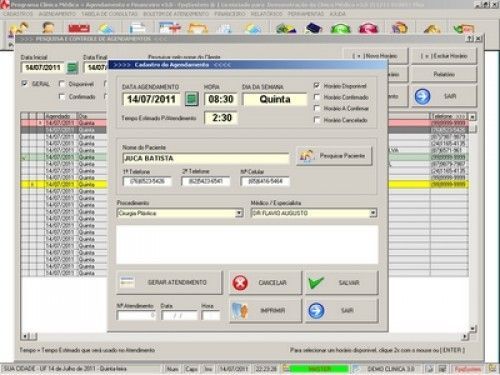This screenshot has width=500, height=375.
Task: Expand the Médico / Especialista dropdown arrow
Action: (373, 213)
